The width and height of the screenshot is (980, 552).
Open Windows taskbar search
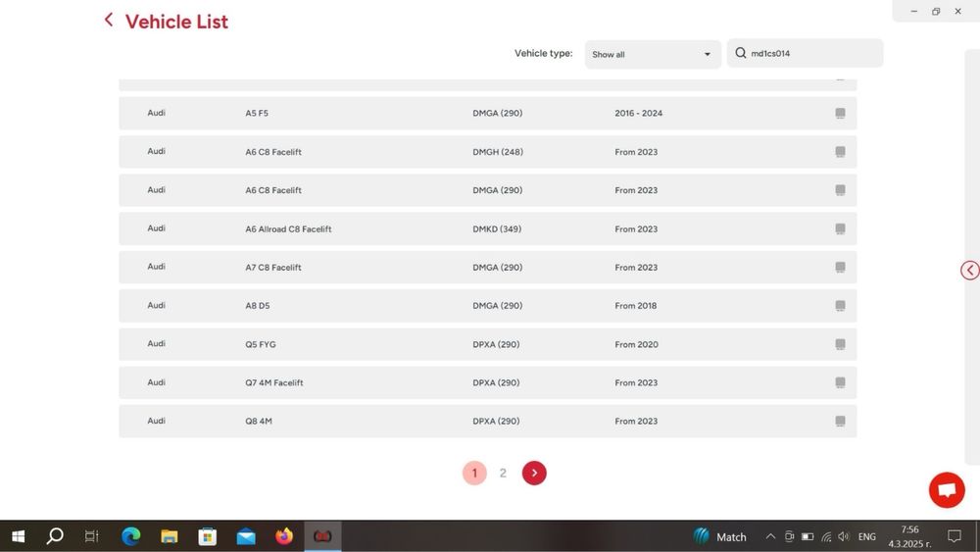[55, 535]
